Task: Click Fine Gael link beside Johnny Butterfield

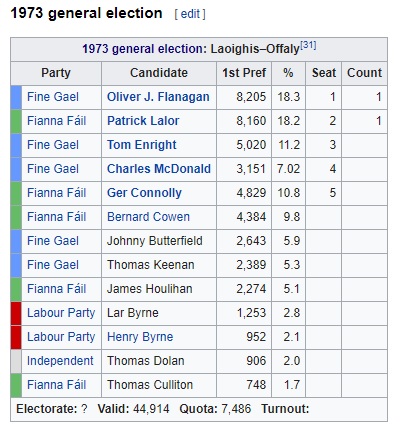Action: (x=53, y=241)
